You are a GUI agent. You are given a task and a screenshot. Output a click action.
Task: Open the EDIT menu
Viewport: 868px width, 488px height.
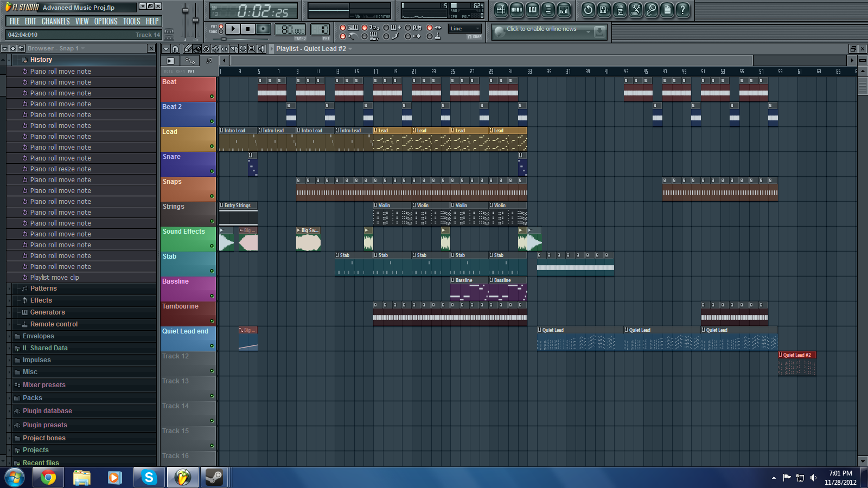(30, 21)
